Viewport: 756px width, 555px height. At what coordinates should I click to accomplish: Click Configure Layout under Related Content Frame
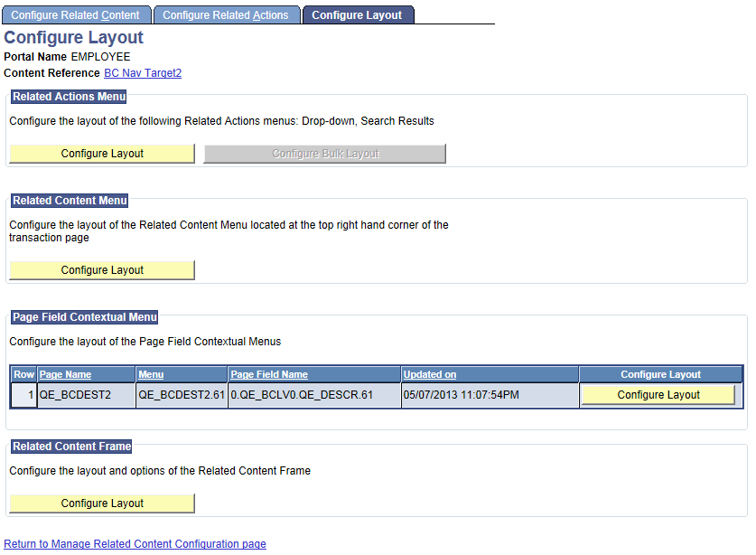pos(101,503)
